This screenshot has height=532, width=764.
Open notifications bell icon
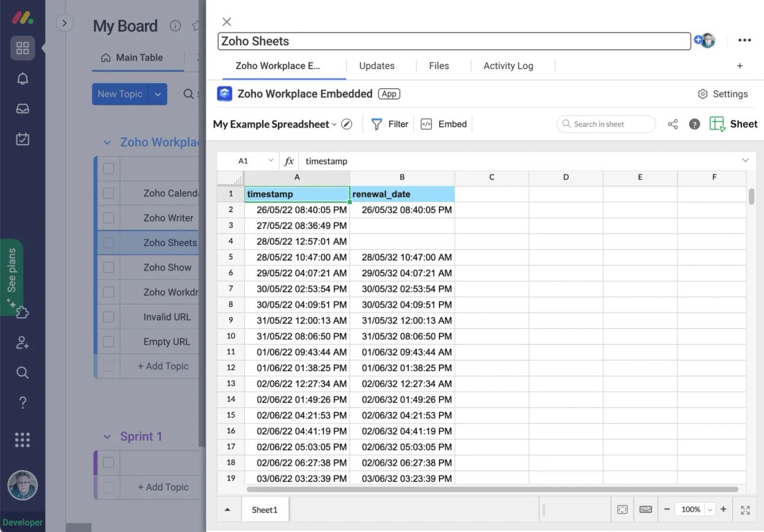(x=23, y=78)
